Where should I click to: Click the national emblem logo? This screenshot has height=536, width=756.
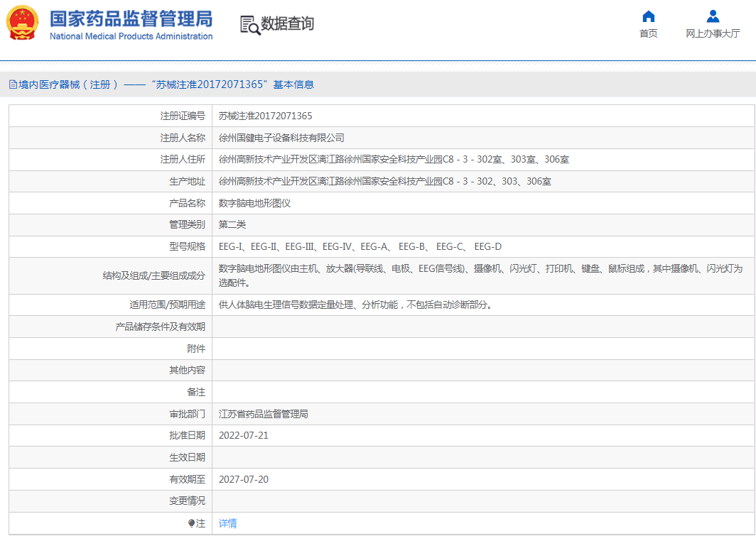(x=23, y=24)
